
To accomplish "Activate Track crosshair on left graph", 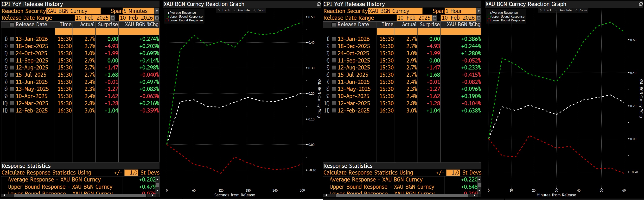I will [x=224, y=10].
